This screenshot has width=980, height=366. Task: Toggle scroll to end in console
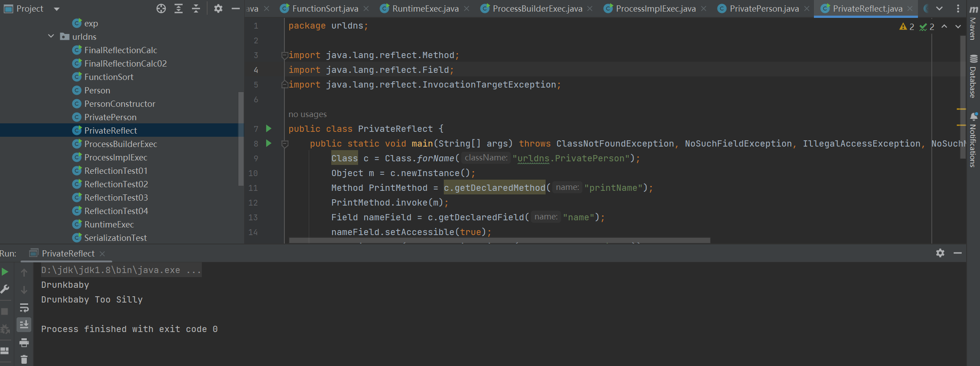coord(24,325)
